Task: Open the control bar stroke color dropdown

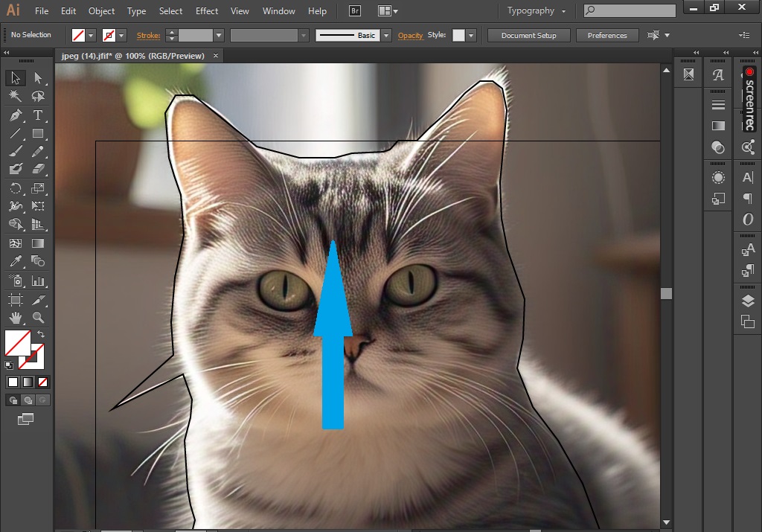Action: point(121,36)
